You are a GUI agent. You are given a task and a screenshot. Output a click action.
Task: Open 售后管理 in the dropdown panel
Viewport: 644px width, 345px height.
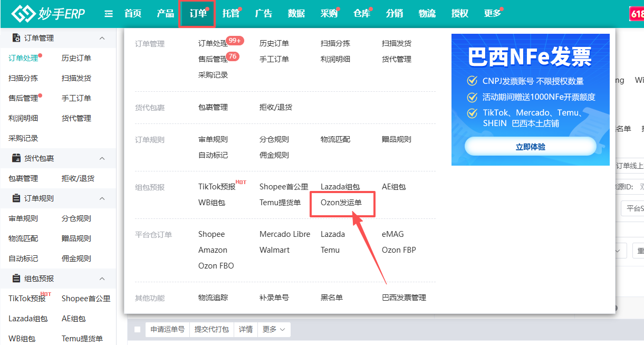tap(213, 59)
